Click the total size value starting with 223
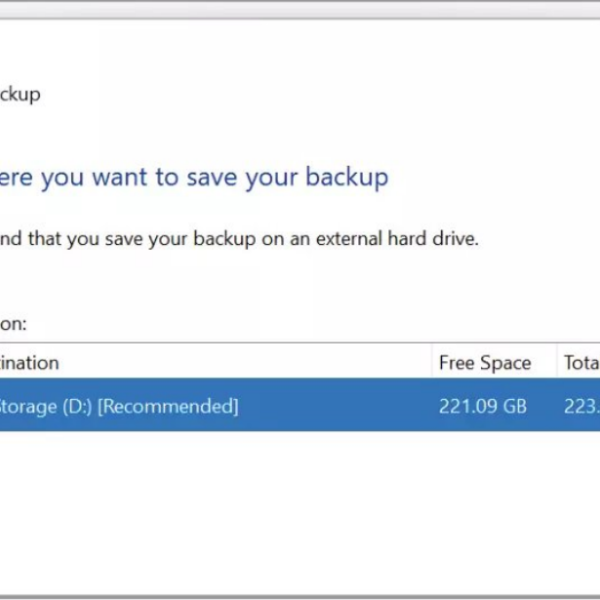Screen dimensions: 600x600 coord(581,406)
